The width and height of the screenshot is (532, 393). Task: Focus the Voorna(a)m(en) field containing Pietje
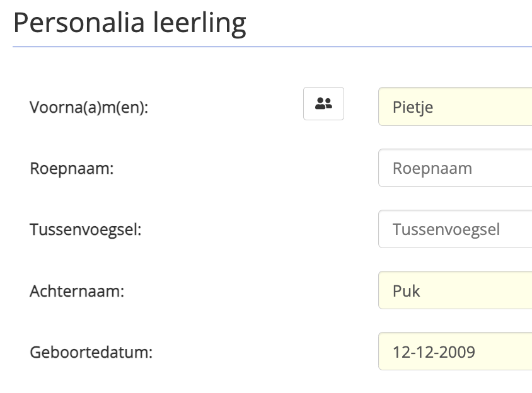(455, 106)
